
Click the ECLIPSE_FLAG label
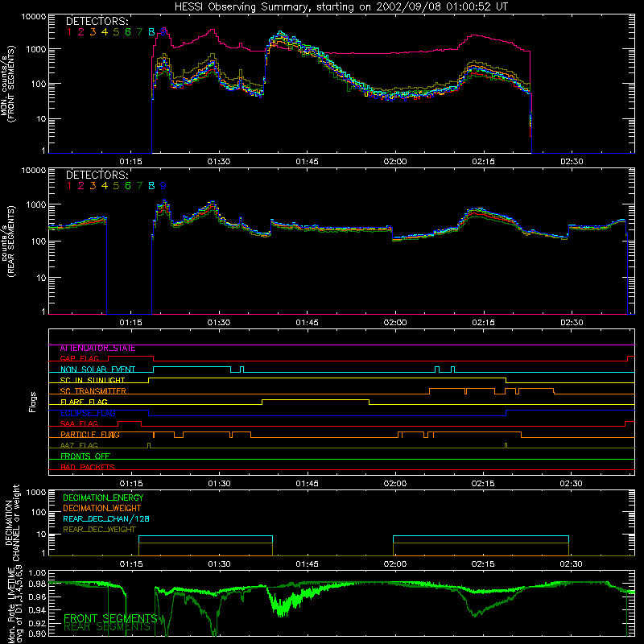88,413
